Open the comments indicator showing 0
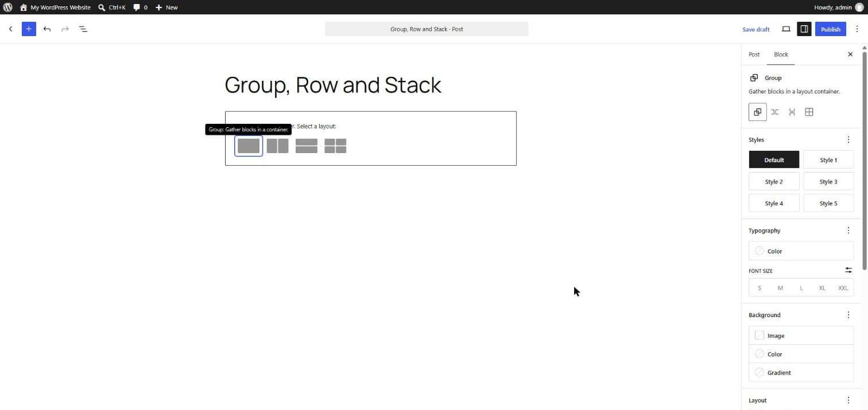This screenshot has width=868, height=410. (140, 7)
